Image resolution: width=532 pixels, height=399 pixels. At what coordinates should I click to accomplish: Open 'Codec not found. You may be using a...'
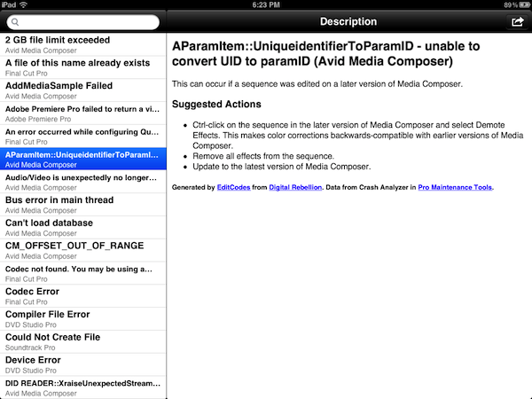[x=83, y=273]
